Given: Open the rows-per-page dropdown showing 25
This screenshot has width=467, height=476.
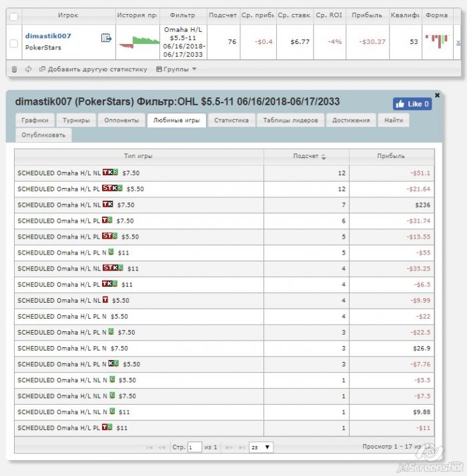Looking at the screenshot, I should [x=260, y=447].
